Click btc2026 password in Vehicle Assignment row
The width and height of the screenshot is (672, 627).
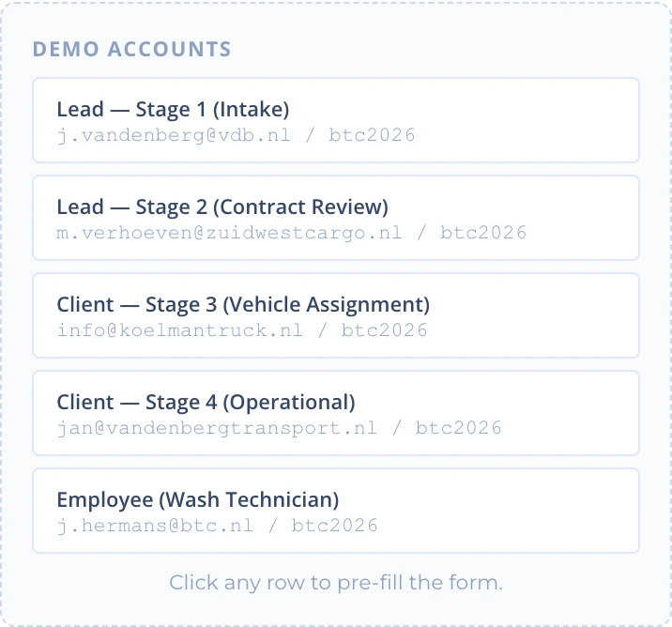pyautogui.click(x=385, y=330)
